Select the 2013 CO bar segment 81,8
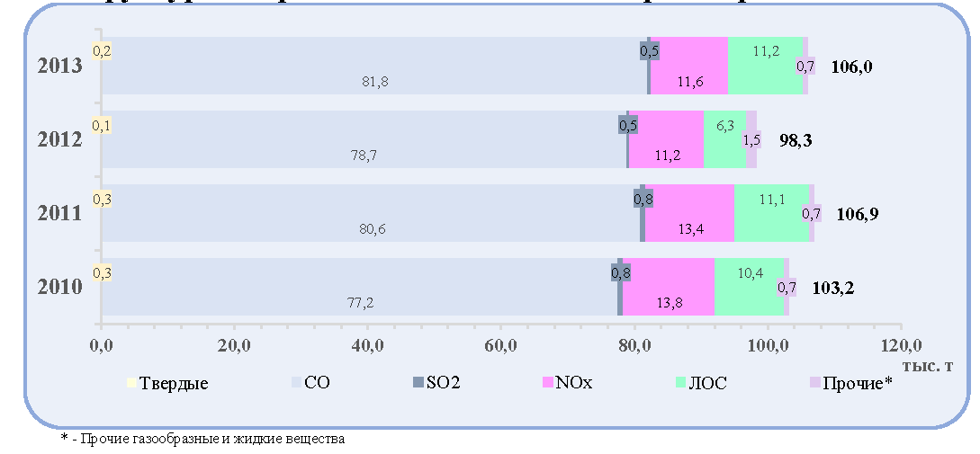980x454 pixels. (x=375, y=66)
